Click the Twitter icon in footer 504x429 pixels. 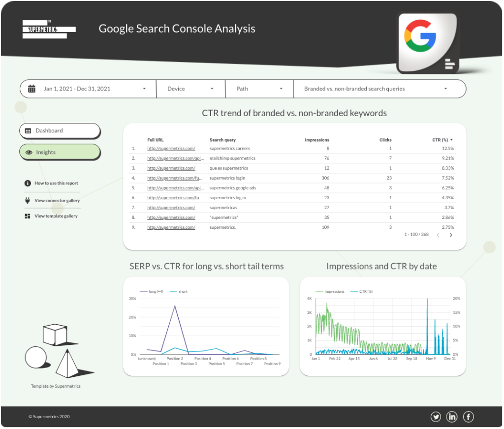(x=436, y=417)
